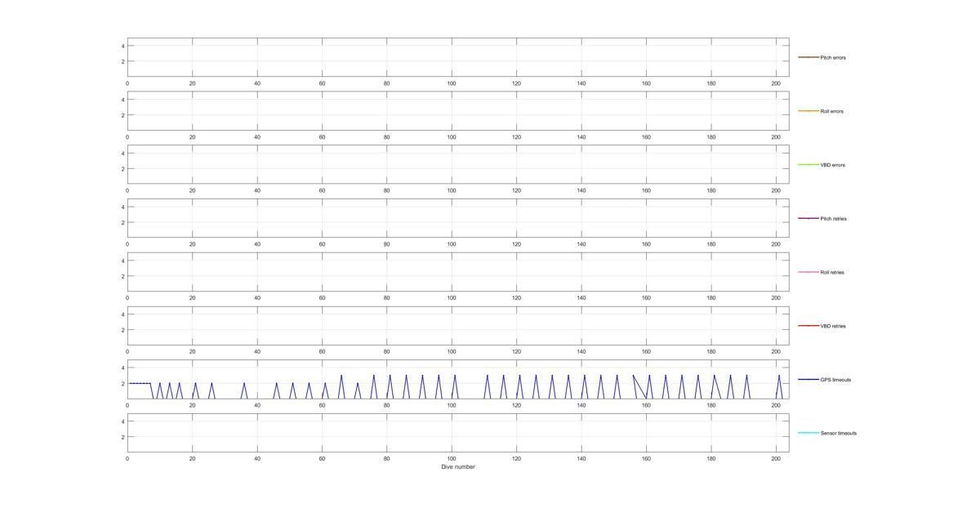The height and width of the screenshot is (508, 980).
Task: Click the 4 y-axis tick of GPS timeouts plot
Action: pyautogui.click(x=123, y=368)
